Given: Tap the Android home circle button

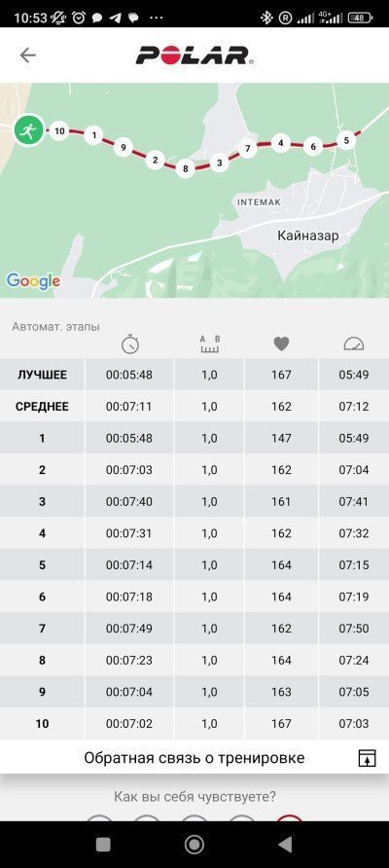Looking at the screenshot, I should [194, 844].
